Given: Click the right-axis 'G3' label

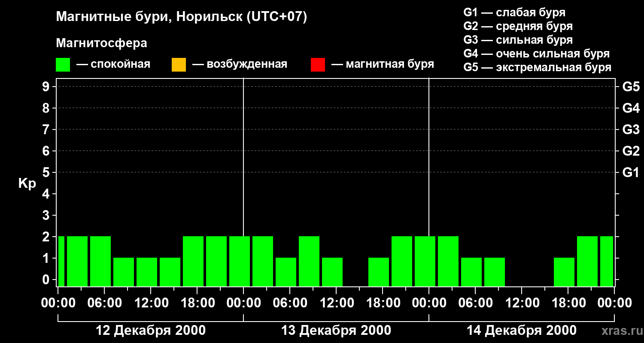Looking at the screenshot, I should (631, 129).
